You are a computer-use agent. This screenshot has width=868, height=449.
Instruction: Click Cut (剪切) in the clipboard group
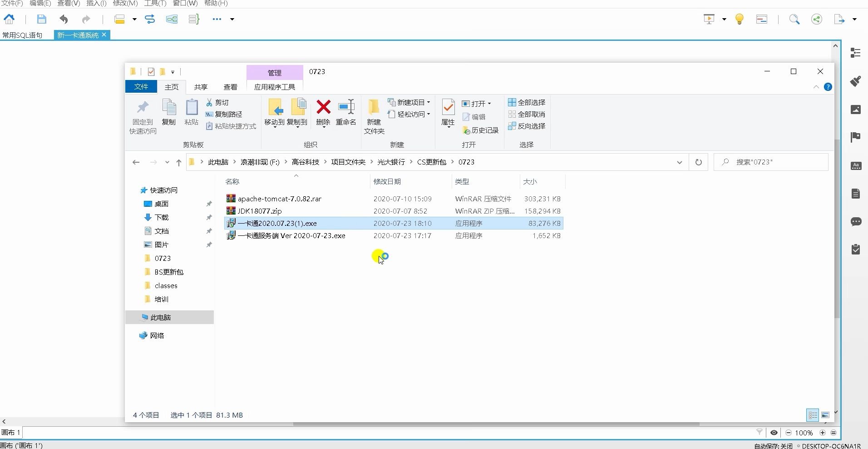click(217, 102)
